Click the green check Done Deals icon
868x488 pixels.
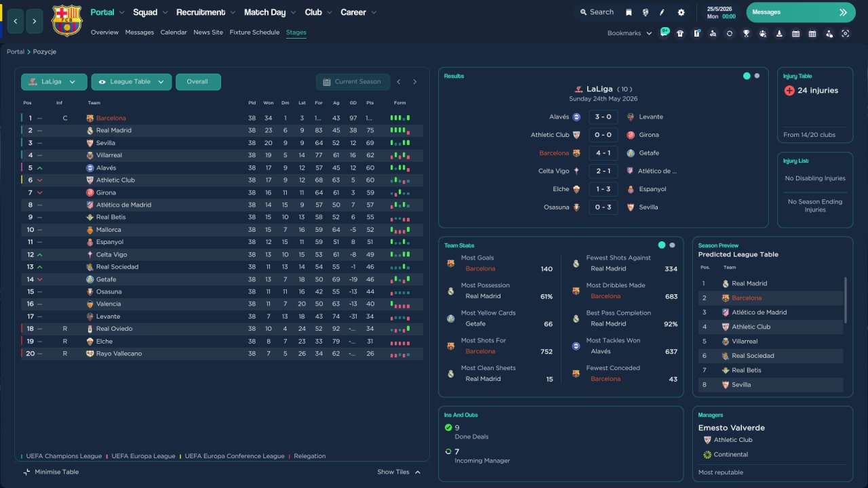coord(448,428)
